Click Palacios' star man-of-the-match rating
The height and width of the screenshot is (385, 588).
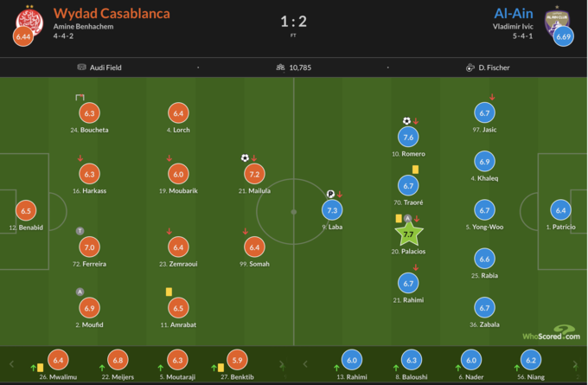click(x=408, y=234)
